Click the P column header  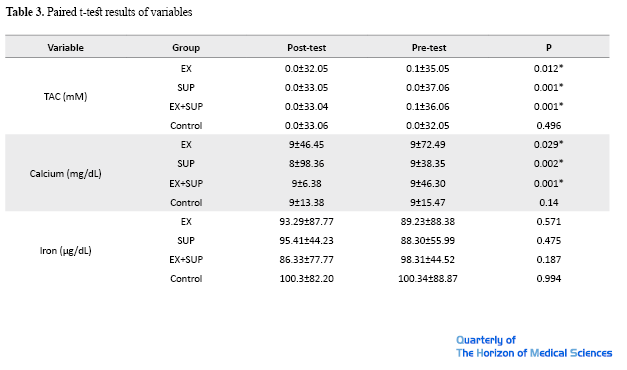pyautogui.click(x=549, y=48)
